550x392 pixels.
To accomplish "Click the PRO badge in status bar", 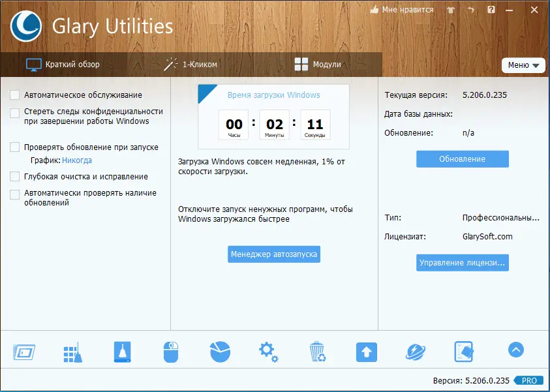I will coord(530,380).
